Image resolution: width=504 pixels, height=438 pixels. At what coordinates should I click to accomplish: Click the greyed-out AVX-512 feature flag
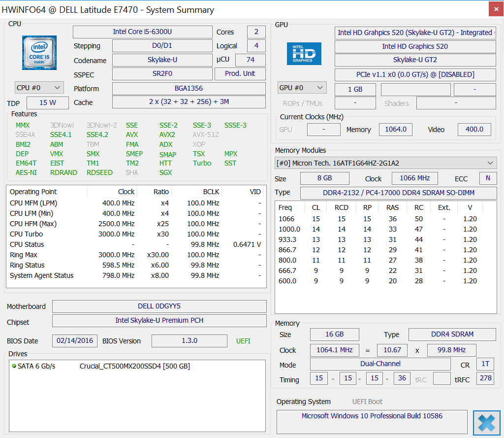(206, 135)
